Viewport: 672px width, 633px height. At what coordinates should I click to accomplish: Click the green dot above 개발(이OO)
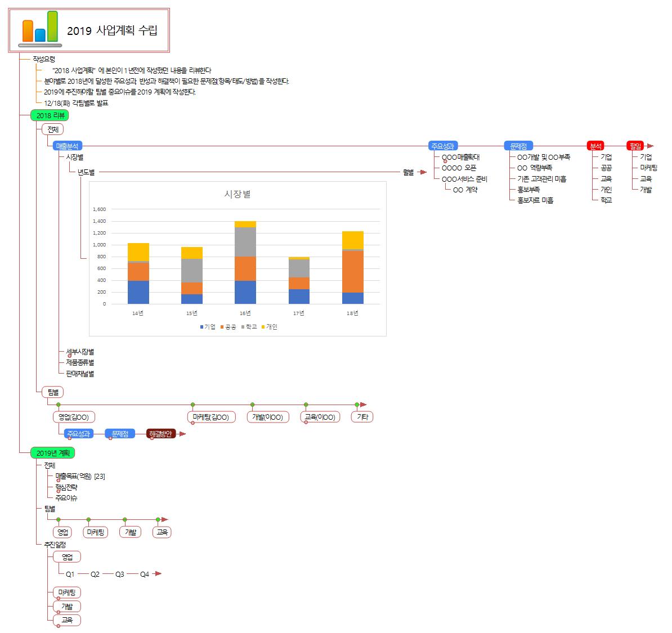[x=253, y=405]
